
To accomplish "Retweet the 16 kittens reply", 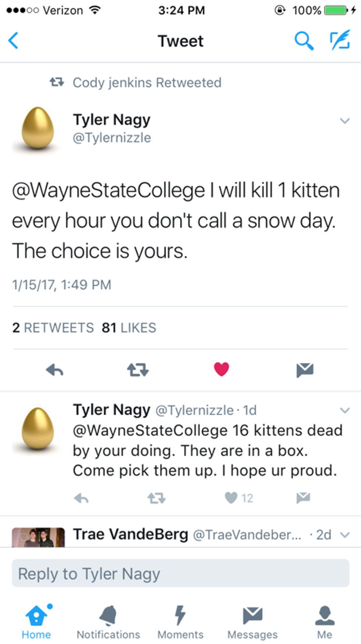I will tap(157, 498).
